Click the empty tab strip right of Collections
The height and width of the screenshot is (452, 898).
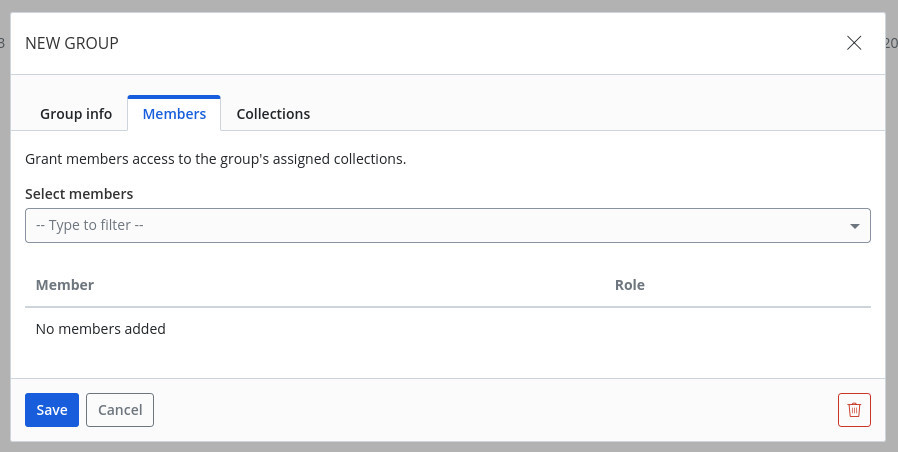point(600,114)
